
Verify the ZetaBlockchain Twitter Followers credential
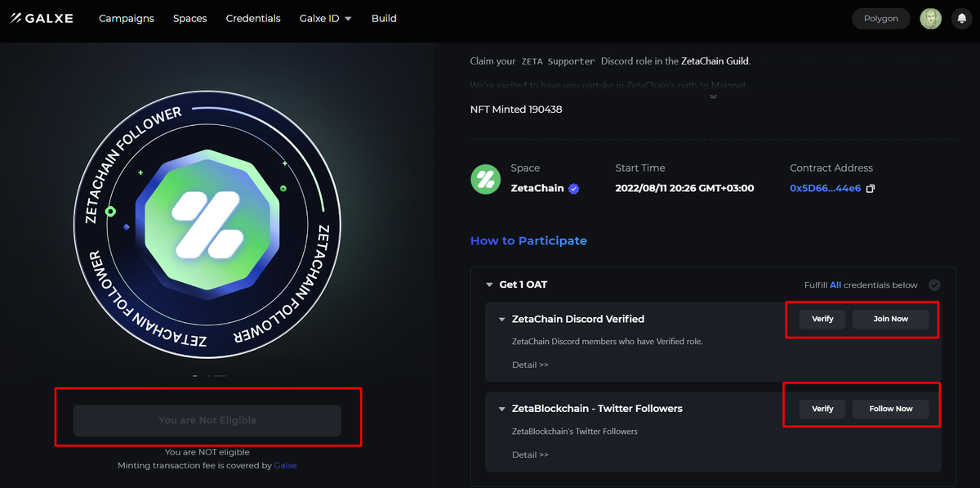pos(822,409)
